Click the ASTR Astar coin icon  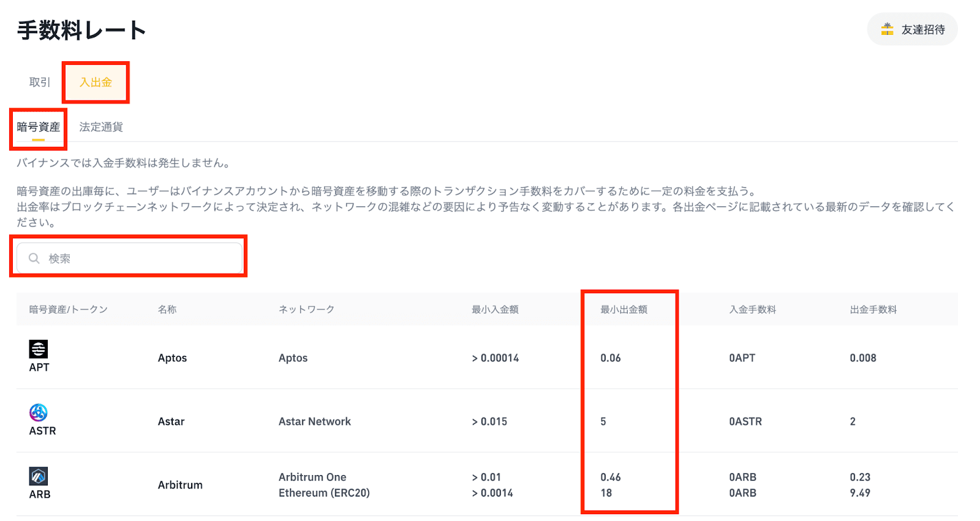(x=39, y=413)
